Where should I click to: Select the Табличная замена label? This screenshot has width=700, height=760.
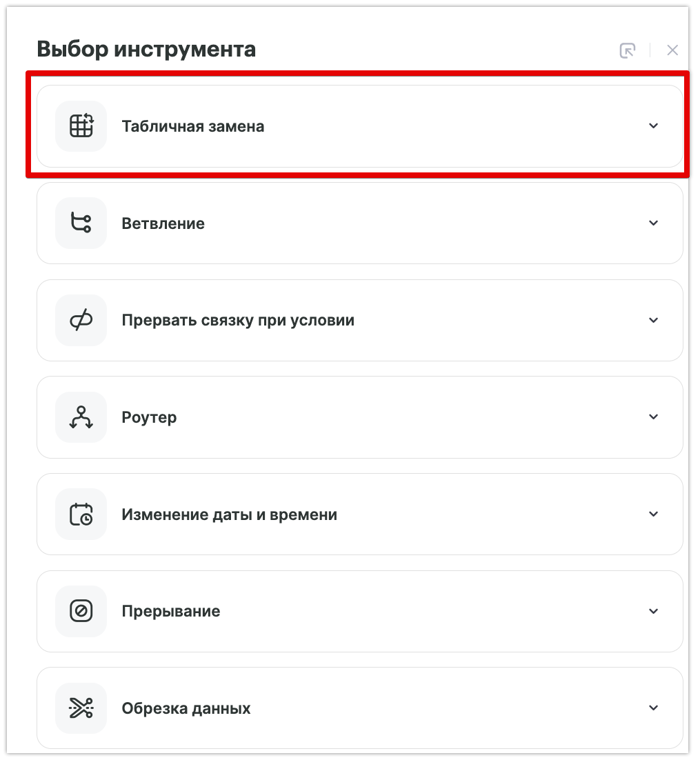coord(193,127)
